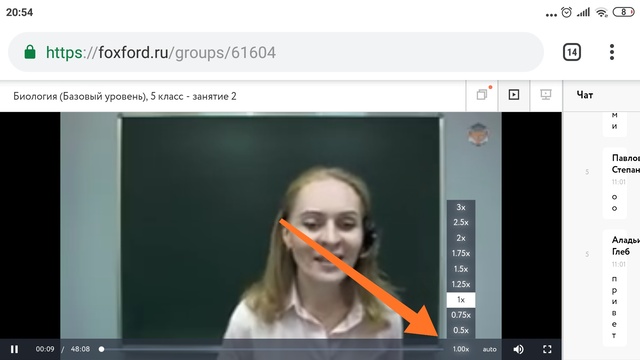Click the green lock site security icon
The width and height of the screenshot is (640, 360).
pyautogui.click(x=30, y=52)
